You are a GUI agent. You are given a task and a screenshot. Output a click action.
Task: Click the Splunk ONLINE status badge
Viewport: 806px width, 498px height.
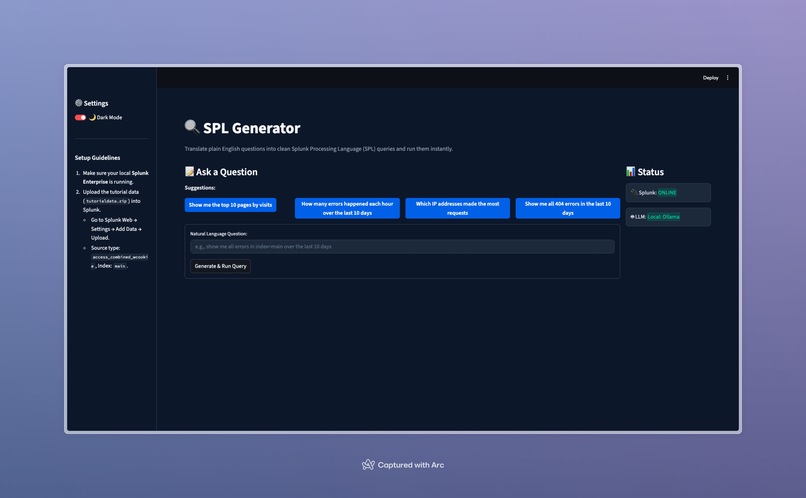click(x=667, y=193)
